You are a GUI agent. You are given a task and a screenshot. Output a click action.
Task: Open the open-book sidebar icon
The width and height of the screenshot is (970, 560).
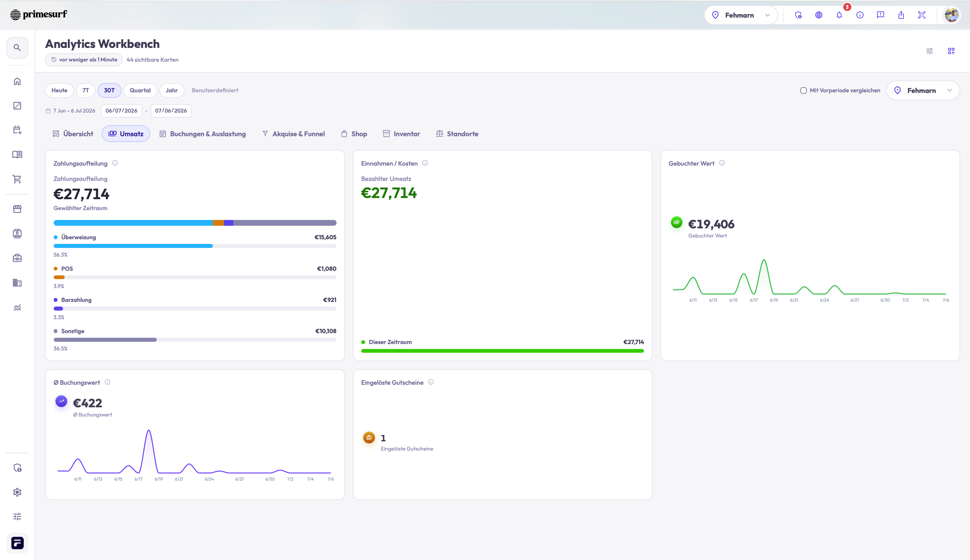(x=17, y=155)
